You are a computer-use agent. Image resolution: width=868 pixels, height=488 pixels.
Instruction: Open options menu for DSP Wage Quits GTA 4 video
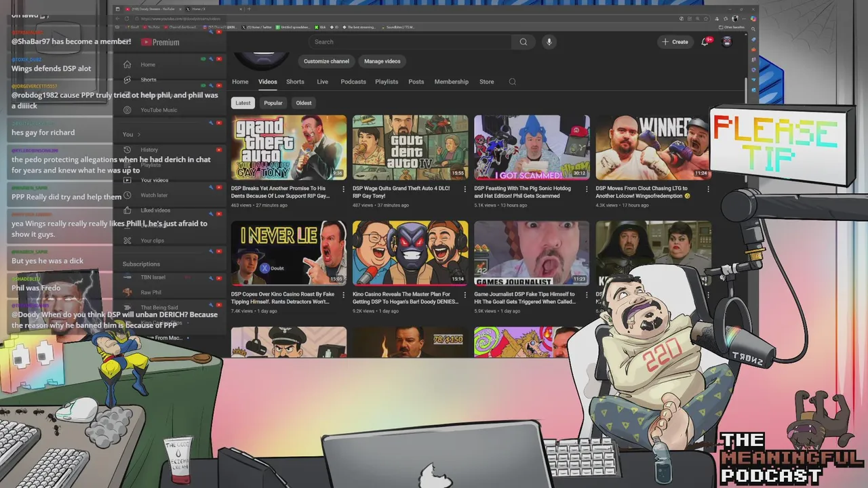[465, 189]
